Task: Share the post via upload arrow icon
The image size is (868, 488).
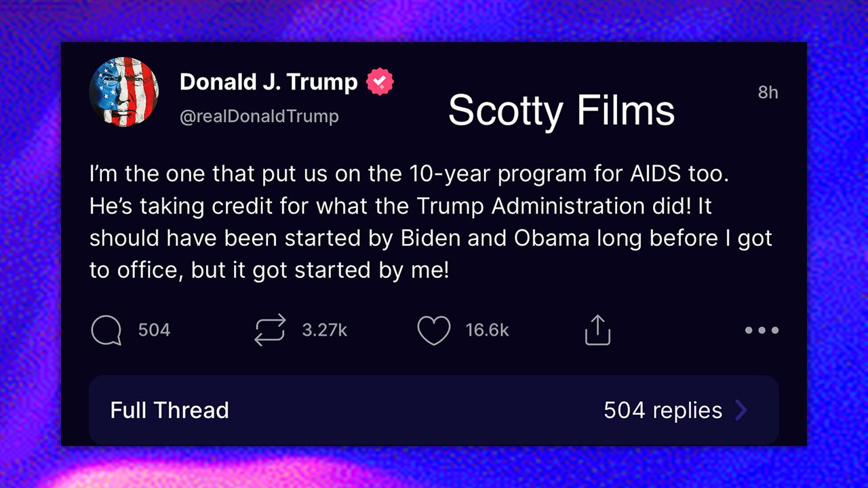Action: pos(597,331)
